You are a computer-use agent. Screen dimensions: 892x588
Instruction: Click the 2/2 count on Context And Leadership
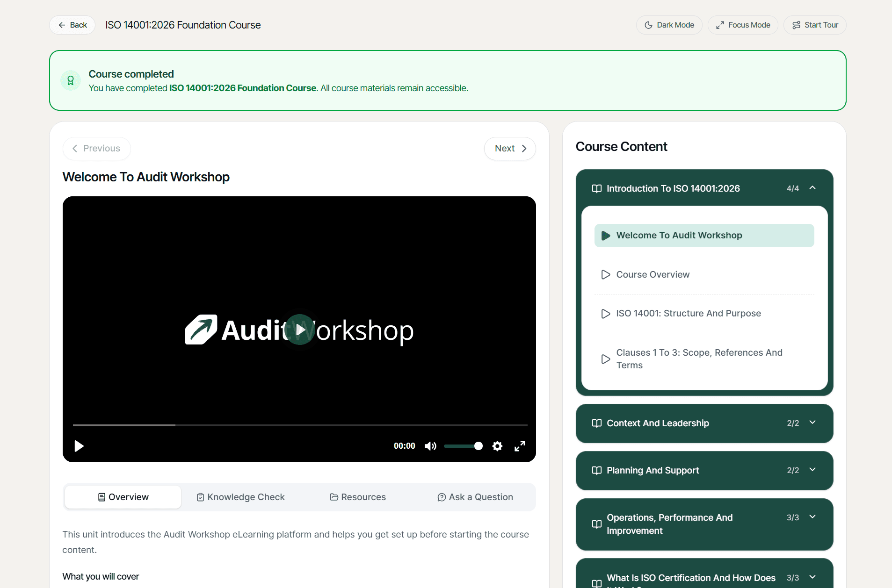point(793,423)
